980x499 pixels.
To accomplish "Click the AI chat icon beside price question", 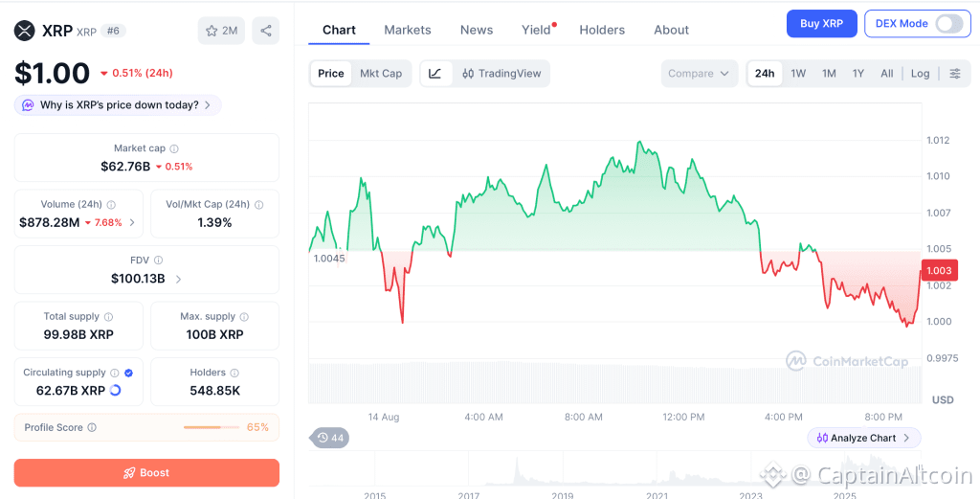I will [x=28, y=105].
